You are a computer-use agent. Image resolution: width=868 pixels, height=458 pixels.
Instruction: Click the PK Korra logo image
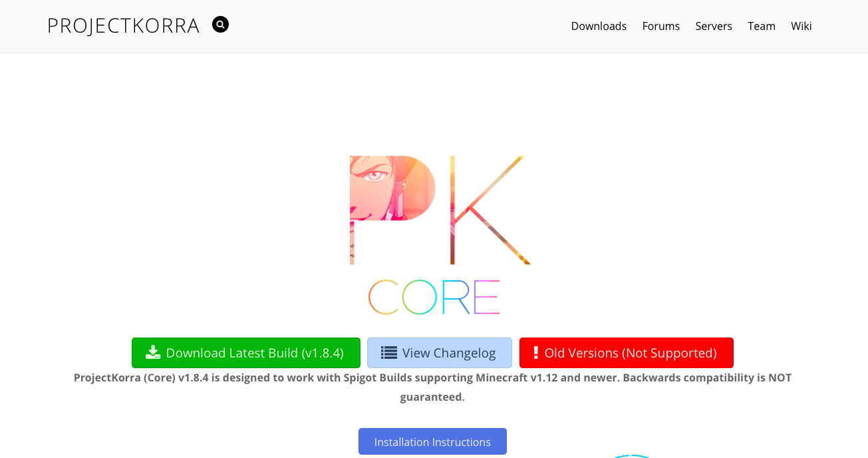tap(440, 210)
